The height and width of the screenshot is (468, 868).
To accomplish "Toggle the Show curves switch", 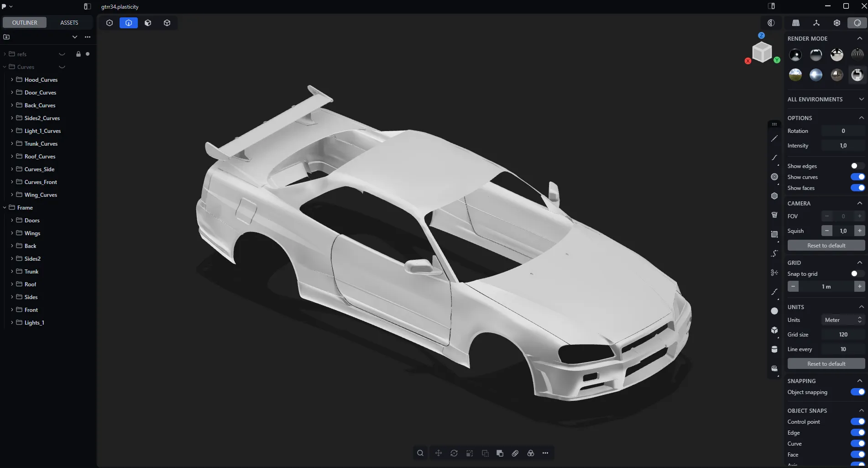I will (x=858, y=177).
